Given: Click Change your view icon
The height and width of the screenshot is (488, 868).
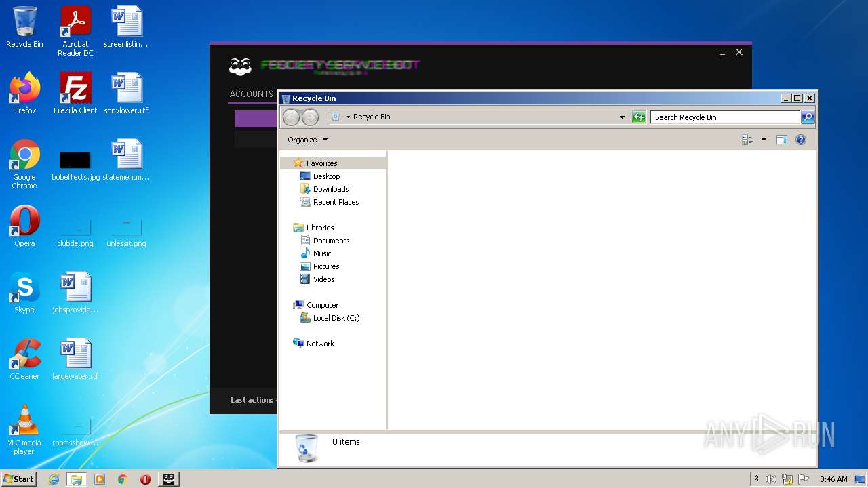Looking at the screenshot, I should click(x=747, y=140).
